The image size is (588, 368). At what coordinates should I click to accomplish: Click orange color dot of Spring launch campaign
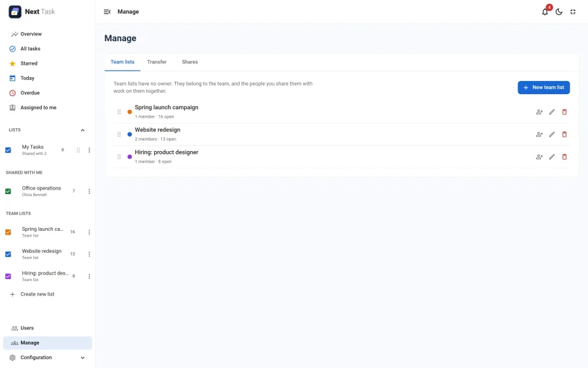130,112
